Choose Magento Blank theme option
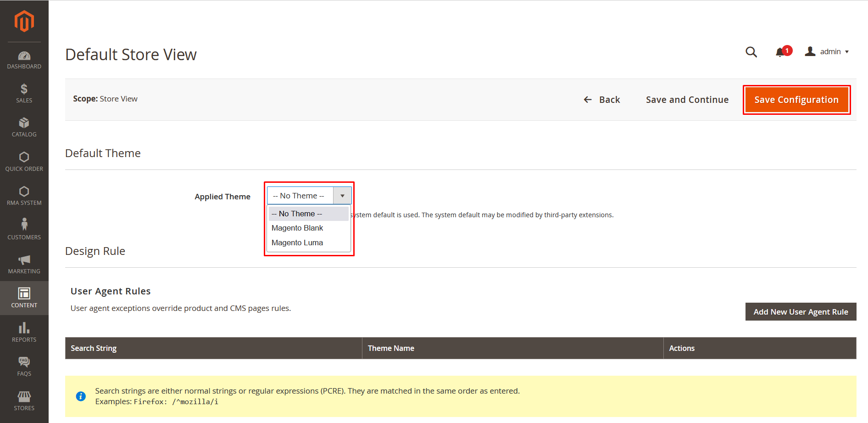The image size is (868, 423). point(297,228)
